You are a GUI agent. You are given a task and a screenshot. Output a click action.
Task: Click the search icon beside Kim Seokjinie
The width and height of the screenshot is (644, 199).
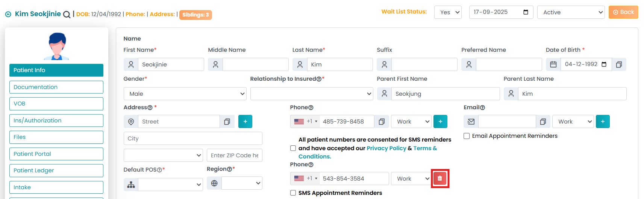(67, 15)
